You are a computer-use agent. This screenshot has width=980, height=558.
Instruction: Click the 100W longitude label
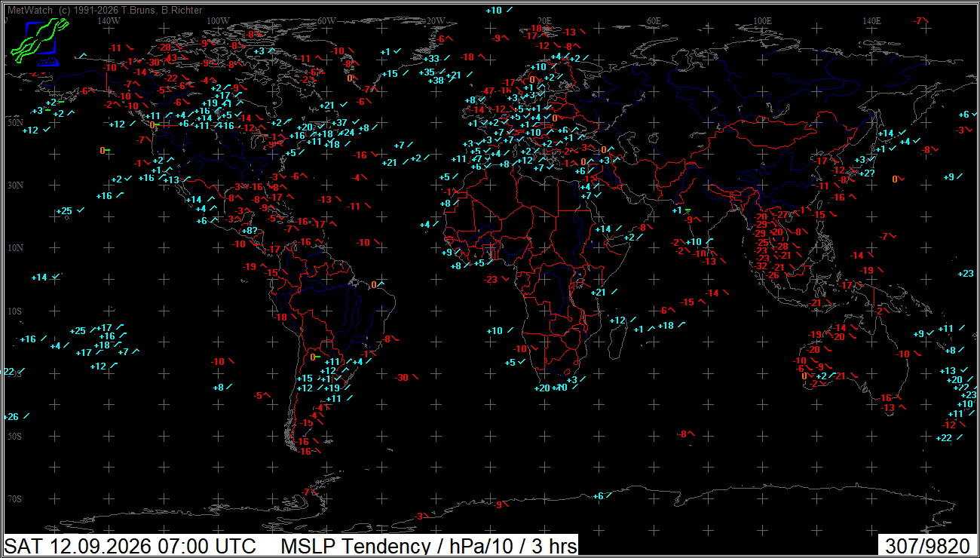[218, 20]
